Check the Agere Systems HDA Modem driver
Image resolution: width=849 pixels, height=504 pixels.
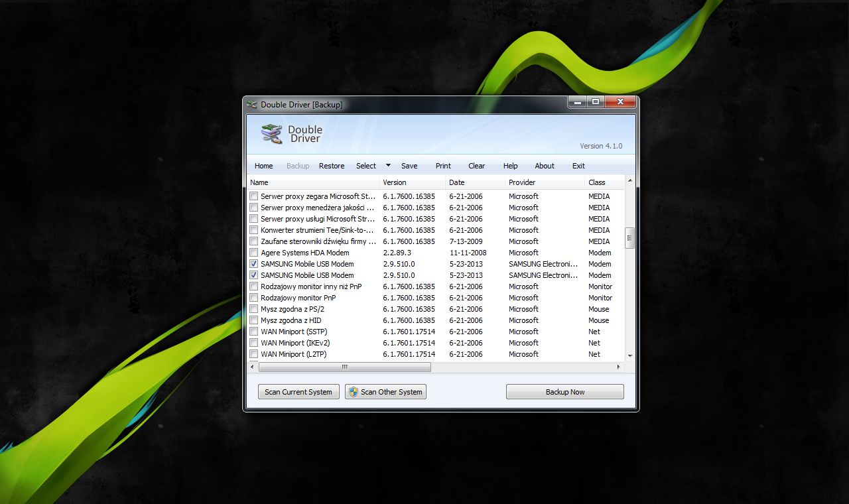[254, 253]
